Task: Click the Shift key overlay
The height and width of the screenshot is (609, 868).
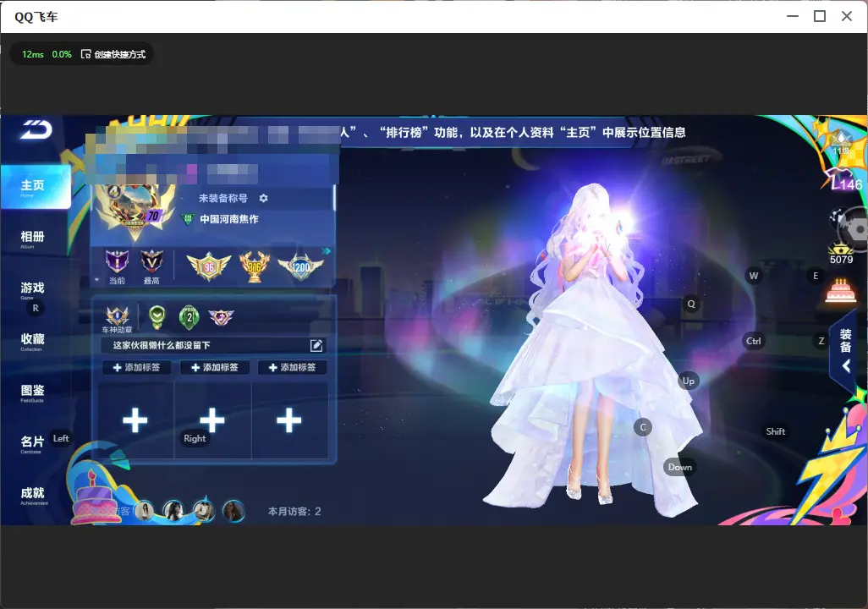Action: click(x=776, y=431)
